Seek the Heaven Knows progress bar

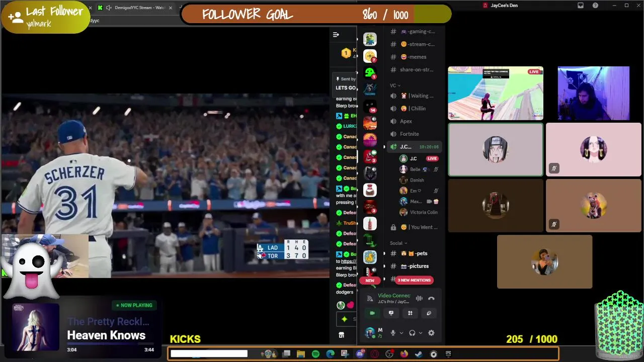pyautogui.click(x=111, y=345)
